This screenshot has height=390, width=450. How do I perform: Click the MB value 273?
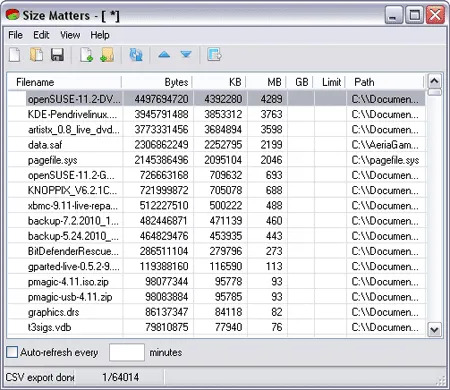pyautogui.click(x=274, y=251)
